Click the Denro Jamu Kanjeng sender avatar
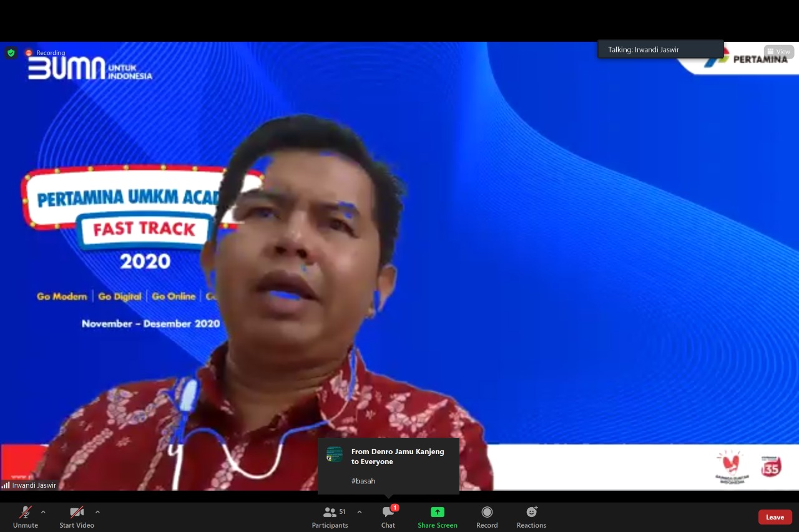This screenshot has width=799, height=532. pos(335,455)
